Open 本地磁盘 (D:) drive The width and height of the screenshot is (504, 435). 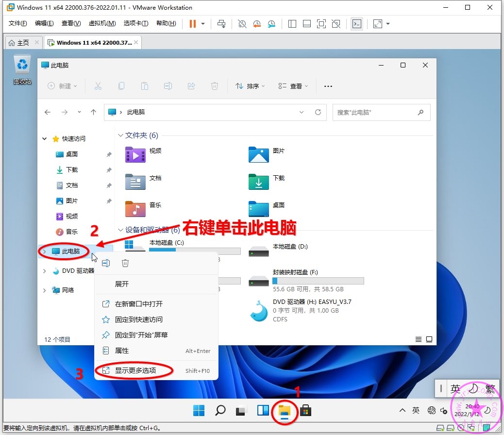278,250
